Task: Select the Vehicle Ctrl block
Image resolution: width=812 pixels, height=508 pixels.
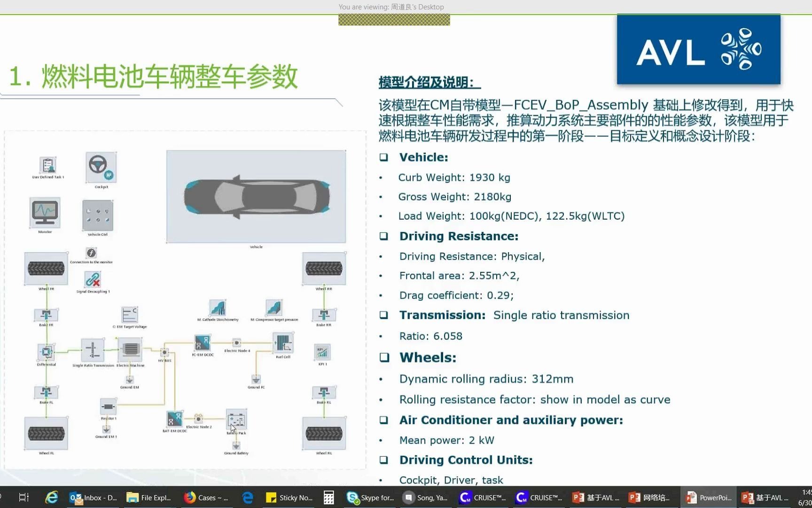Action: tap(98, 215)
